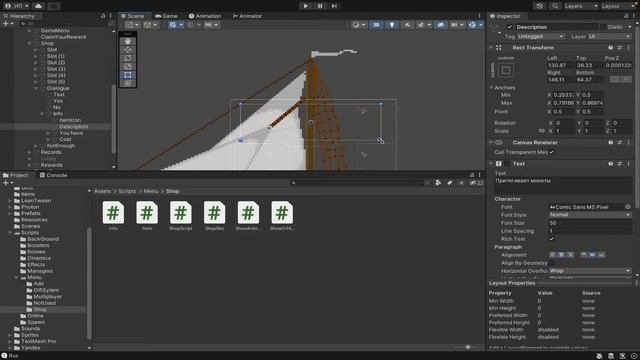Toggle the Static checkbox
640x360 pixels.
tap(602, 27)
